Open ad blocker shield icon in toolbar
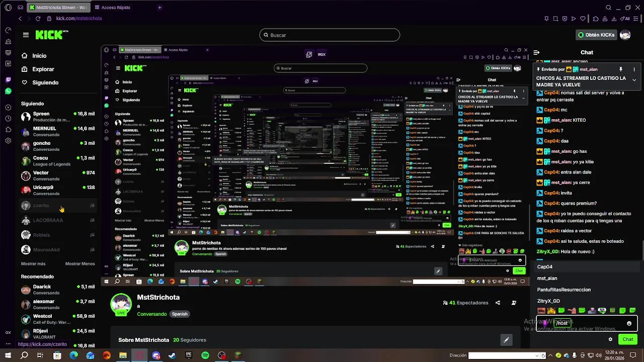 [565, 19]
